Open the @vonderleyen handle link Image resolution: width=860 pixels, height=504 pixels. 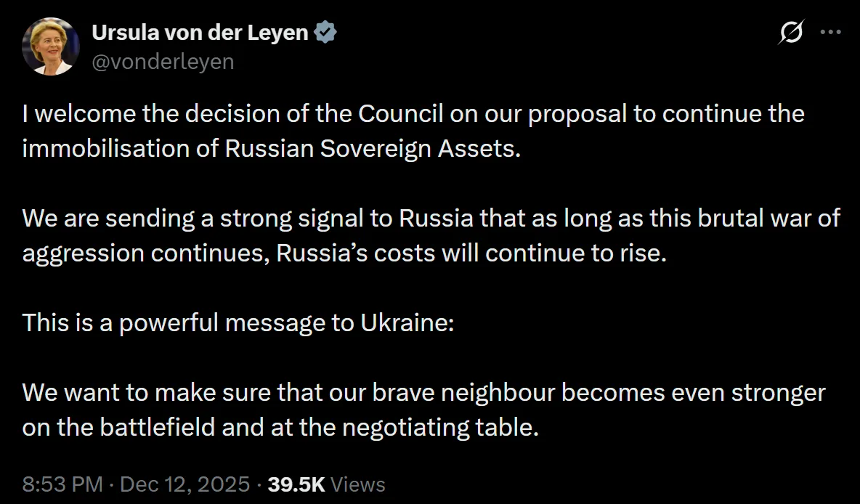(x=163, y=62)
